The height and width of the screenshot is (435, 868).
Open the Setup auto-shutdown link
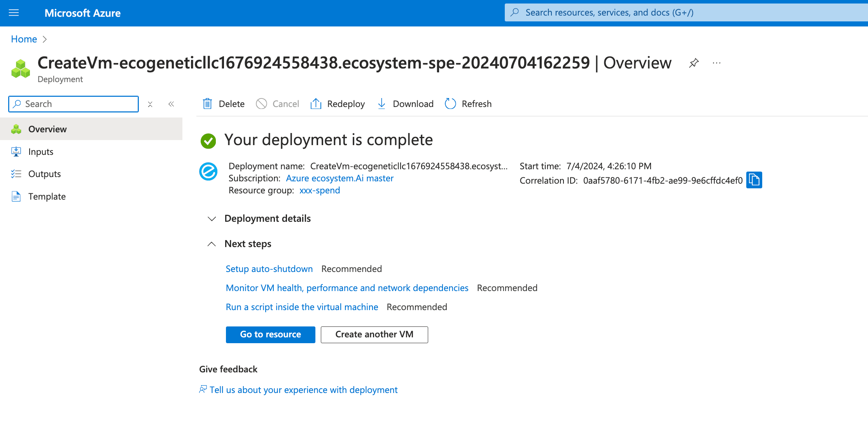click(x=269, y=269)
